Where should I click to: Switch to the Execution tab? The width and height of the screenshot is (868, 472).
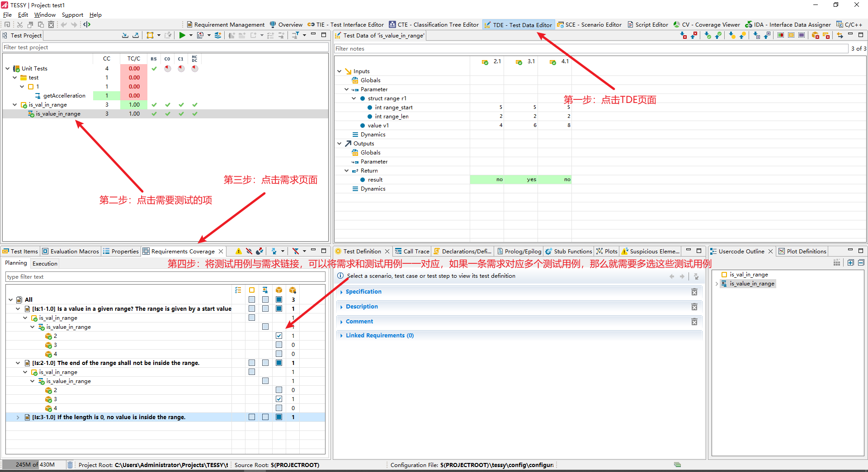(x=45, y=264)
